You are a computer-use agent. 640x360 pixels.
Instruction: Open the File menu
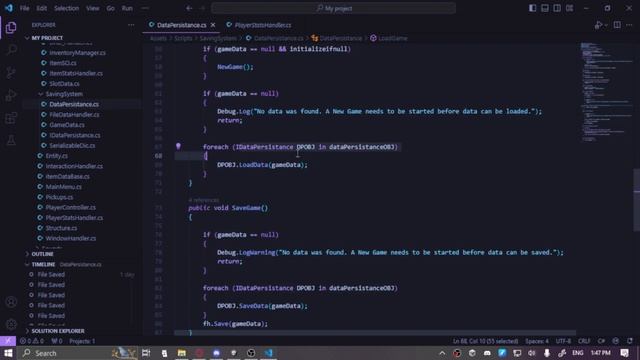(x=24, y=8)
